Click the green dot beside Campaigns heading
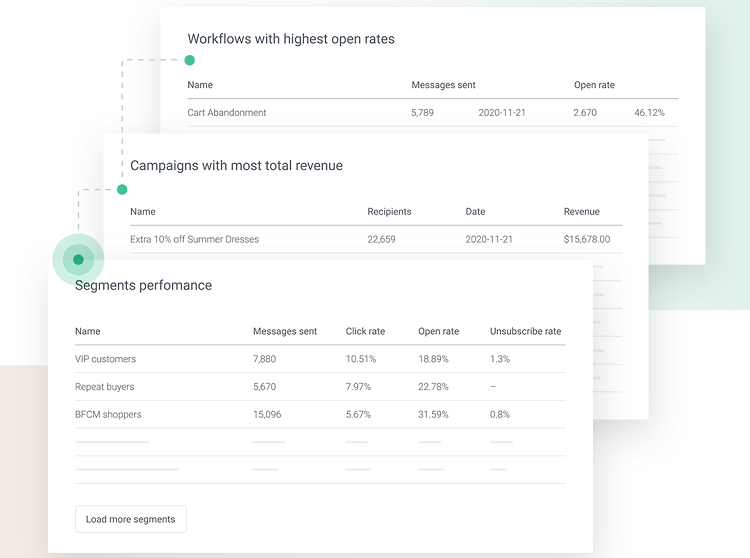This screenshot has height=558, width=750. click(122, 189)
